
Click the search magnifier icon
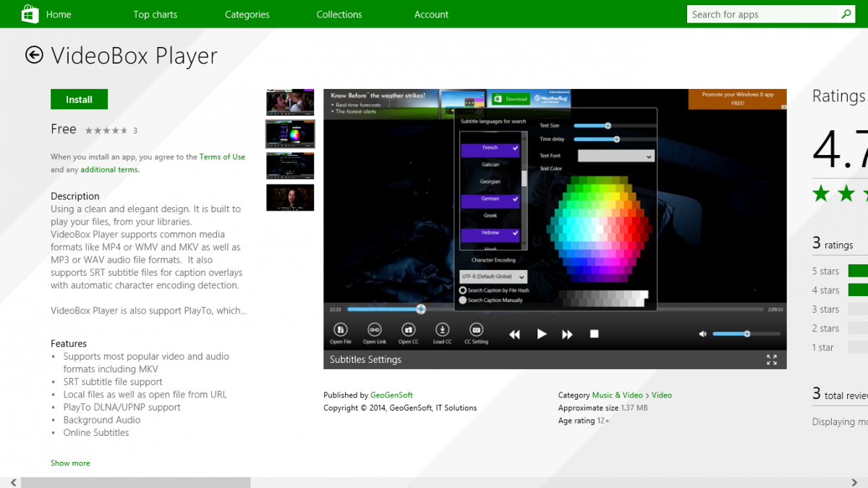846,14
